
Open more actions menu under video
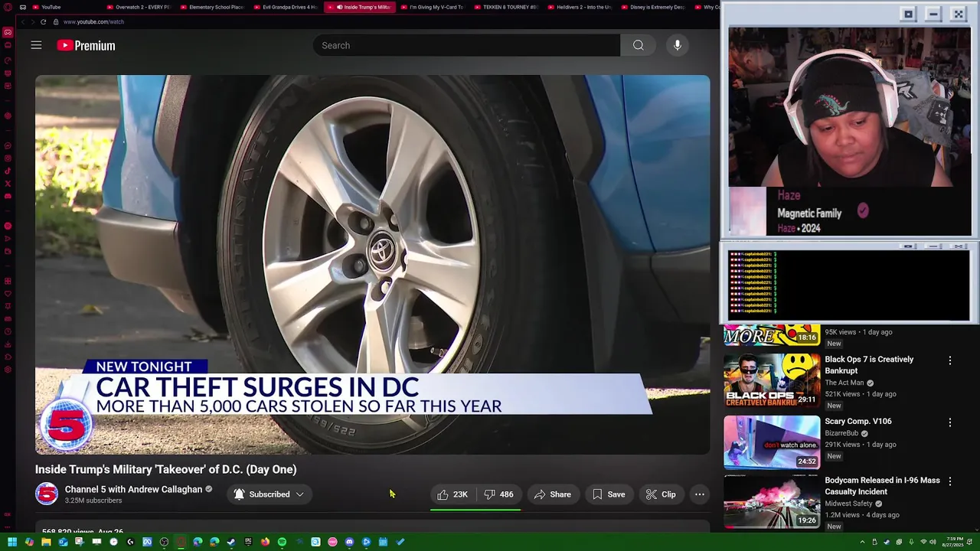(x=699, y=494)
